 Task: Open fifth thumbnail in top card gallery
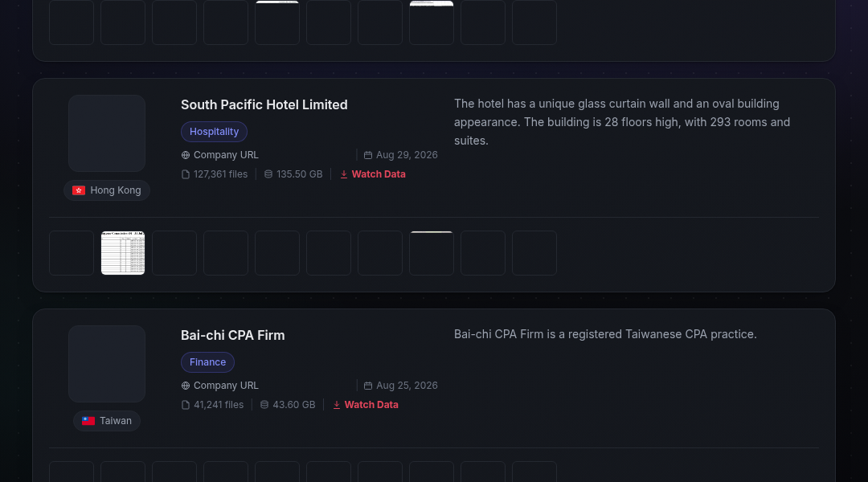click(277, 22)
